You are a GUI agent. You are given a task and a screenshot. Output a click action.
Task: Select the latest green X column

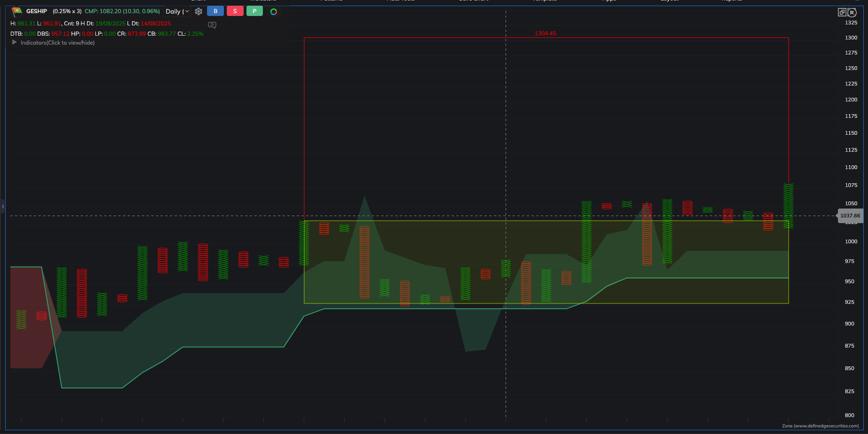tap(788, 206)
